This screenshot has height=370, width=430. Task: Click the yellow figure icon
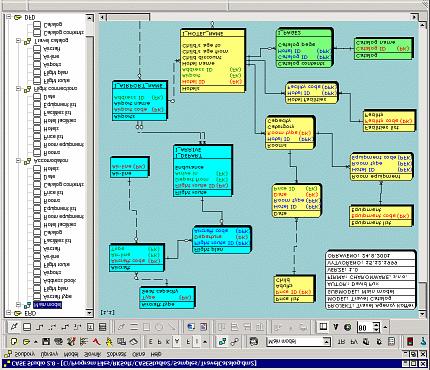coord(109,342)
